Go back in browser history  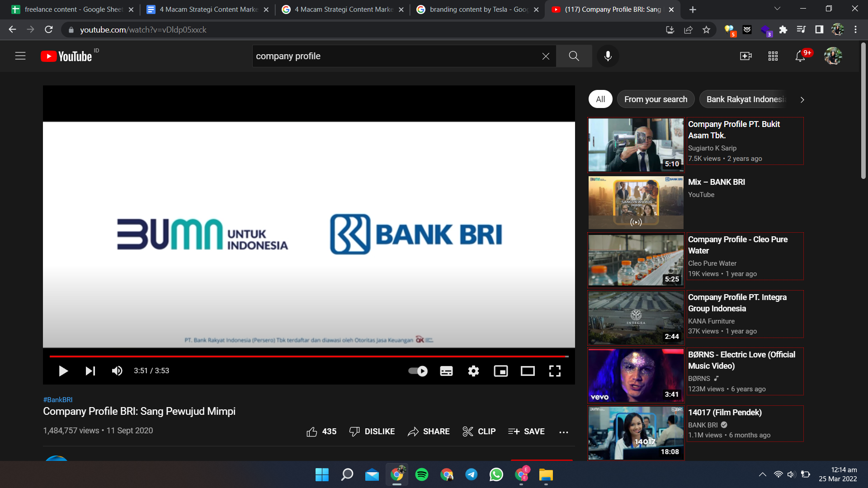tap(12, 29)
